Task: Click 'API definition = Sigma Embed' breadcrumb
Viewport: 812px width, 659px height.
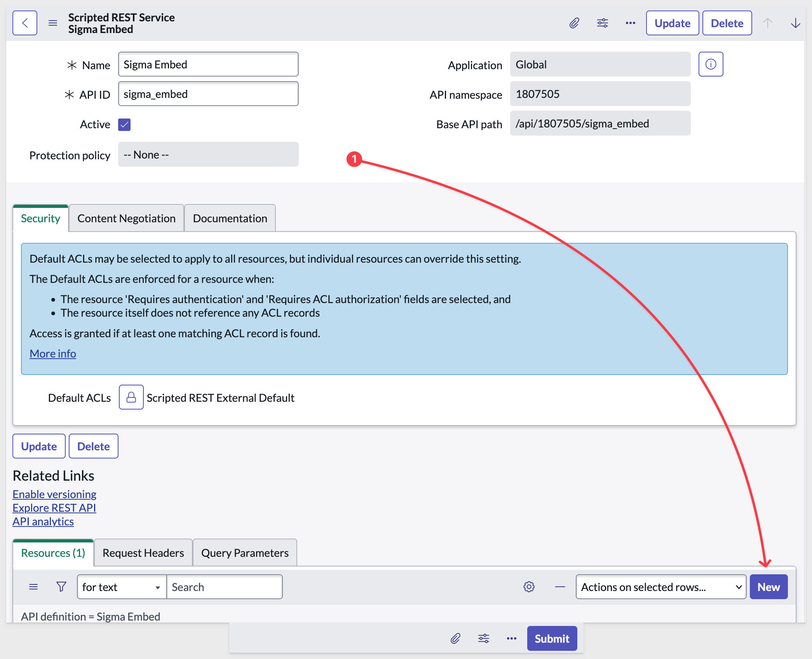Action: (91, 616)
